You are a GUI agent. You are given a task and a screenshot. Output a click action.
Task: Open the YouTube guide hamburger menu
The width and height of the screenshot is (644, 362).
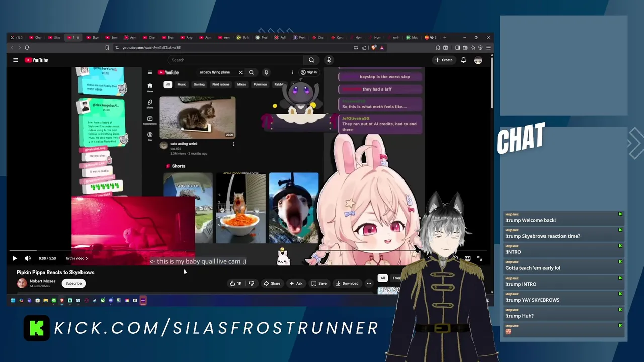point(15,60)
